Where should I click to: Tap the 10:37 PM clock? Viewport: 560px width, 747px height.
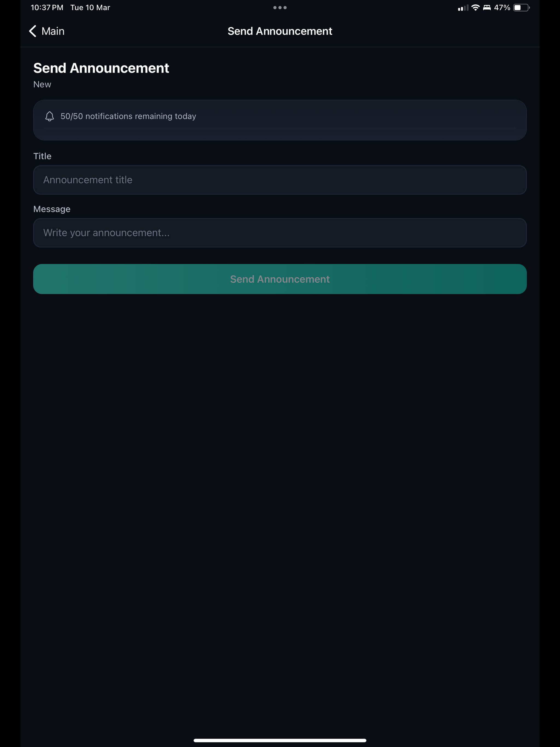[47, 7]
